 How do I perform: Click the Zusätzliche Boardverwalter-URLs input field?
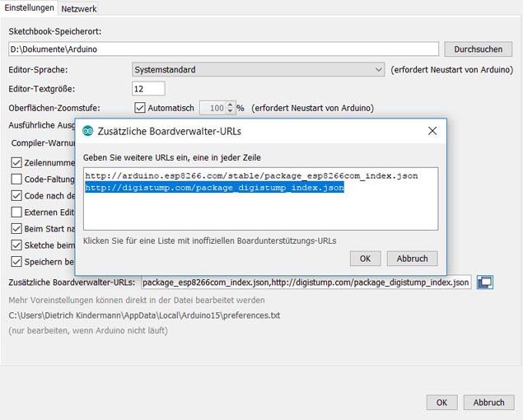[306, 282]
